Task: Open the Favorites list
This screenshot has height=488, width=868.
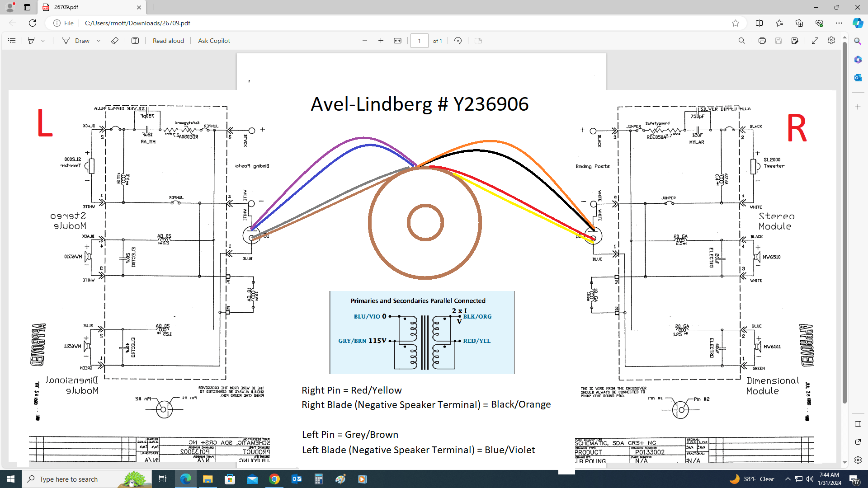Action: click(779, 23)
